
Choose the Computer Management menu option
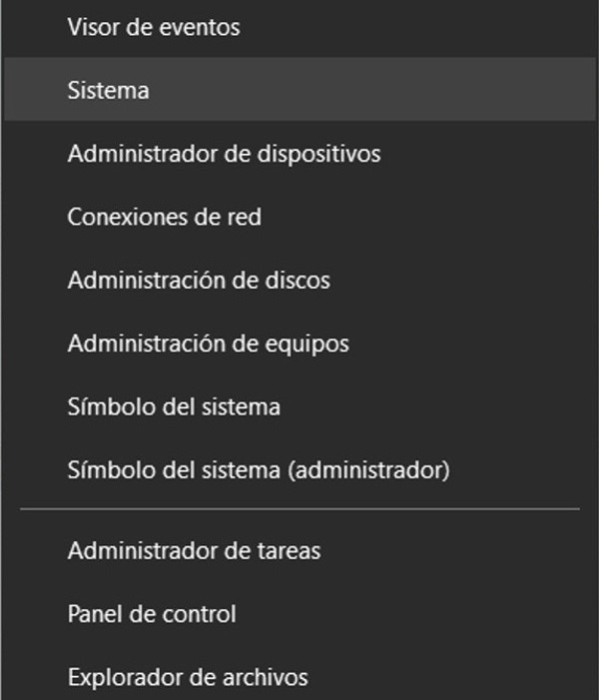(209, 344)
